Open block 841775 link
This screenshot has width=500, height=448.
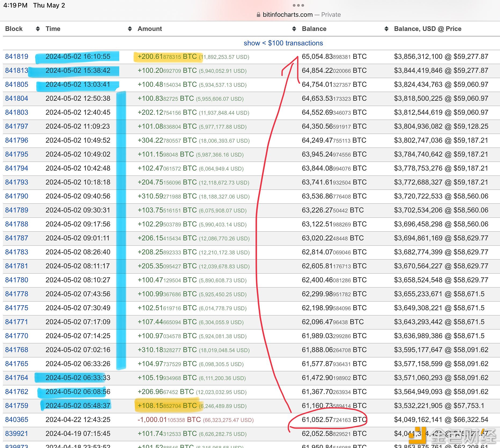(x=17, y=308)
